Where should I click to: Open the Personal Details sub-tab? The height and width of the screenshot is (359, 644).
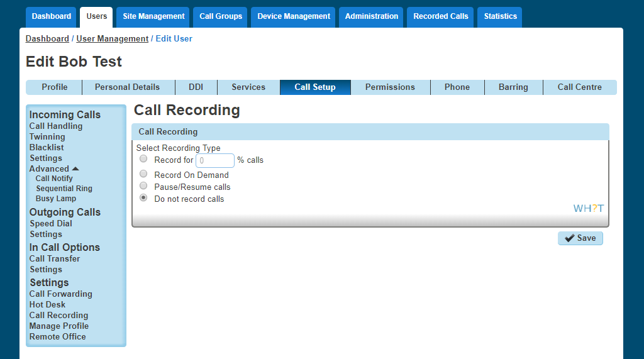pyautogui.click(x=127, y=87)
